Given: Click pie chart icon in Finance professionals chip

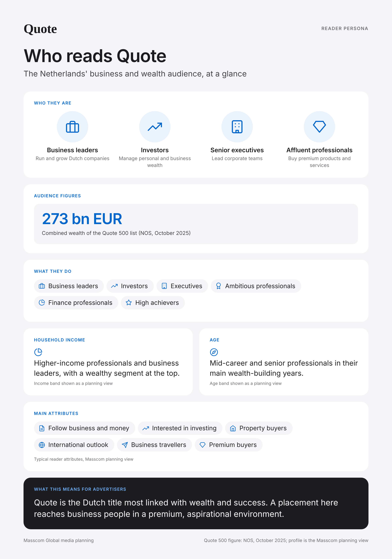Looking at the screenshot, I should click(x=42, y=303).
